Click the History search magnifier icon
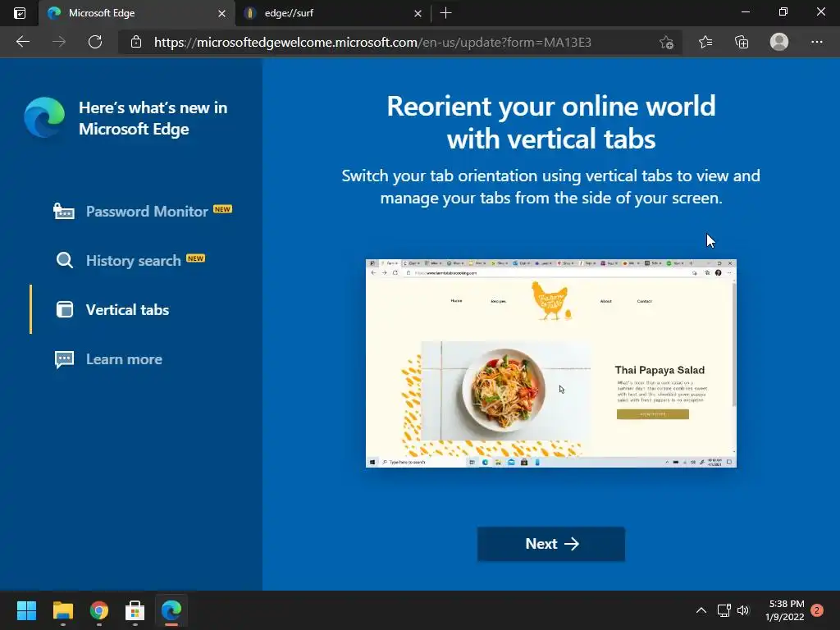Viewport: 840px width, 630px height. [x=64, y=260]
